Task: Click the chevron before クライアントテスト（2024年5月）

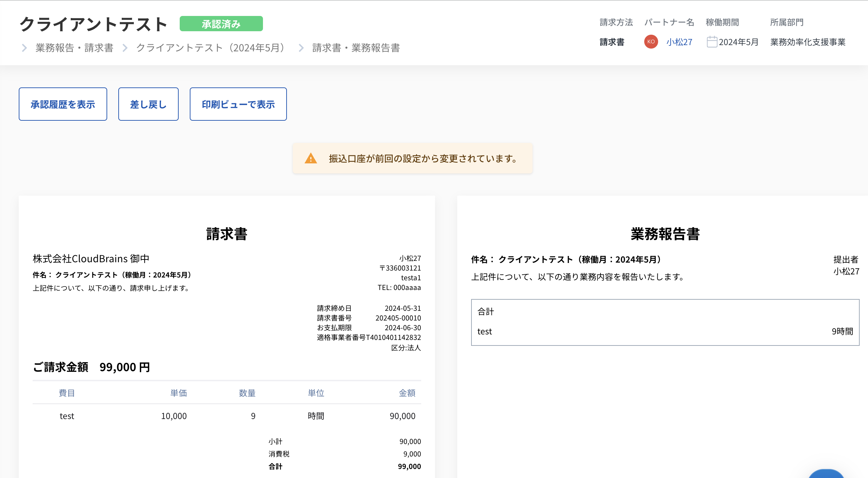Action: (x=125, y=48)
